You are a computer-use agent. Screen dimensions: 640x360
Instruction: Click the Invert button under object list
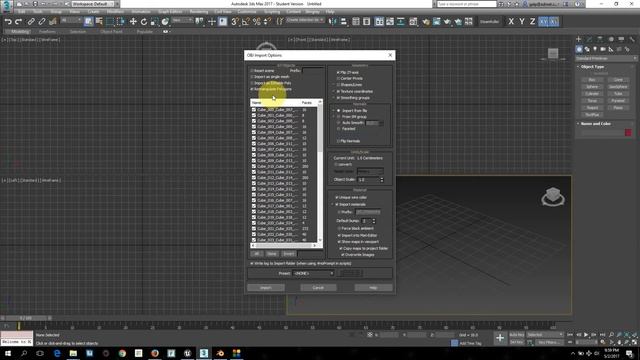click(288, 254)
